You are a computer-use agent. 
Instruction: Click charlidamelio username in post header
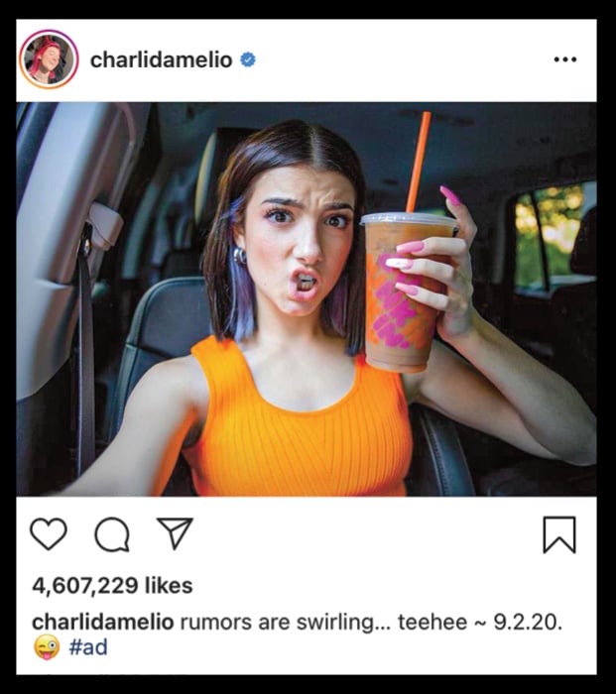[162, 59]
